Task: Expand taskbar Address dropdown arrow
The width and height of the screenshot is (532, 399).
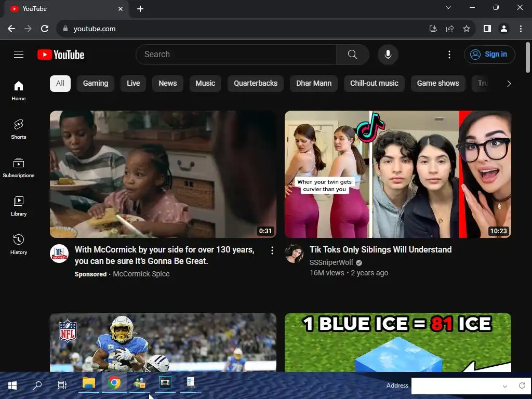Action: pos(505,386)
